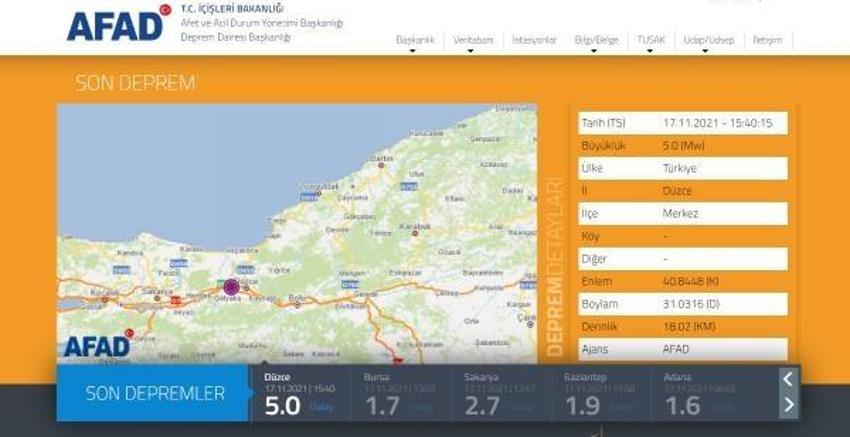850x437 pixels.
Task: Select the Düzce 5.0 earthquake entry
Action: click(299, 393)
